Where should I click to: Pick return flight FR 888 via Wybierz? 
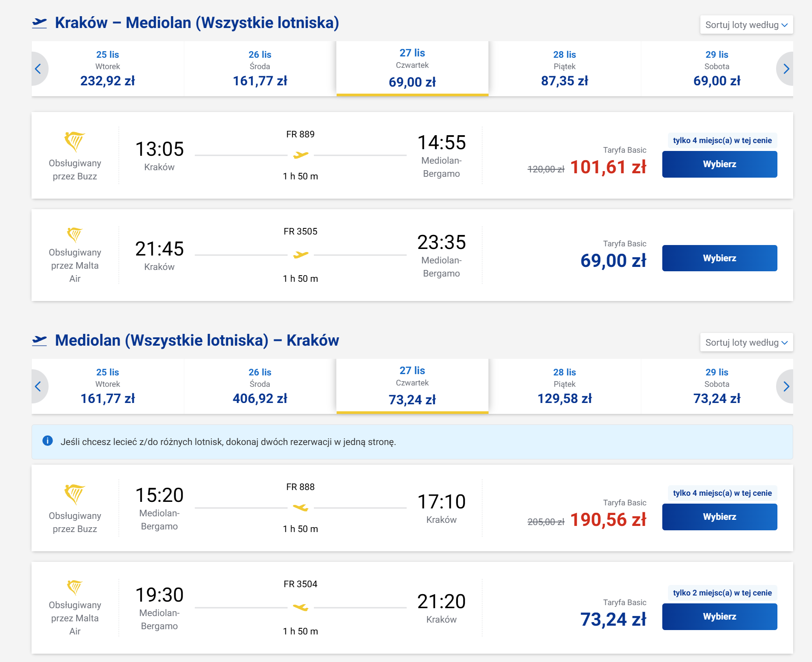pos(719,517)
